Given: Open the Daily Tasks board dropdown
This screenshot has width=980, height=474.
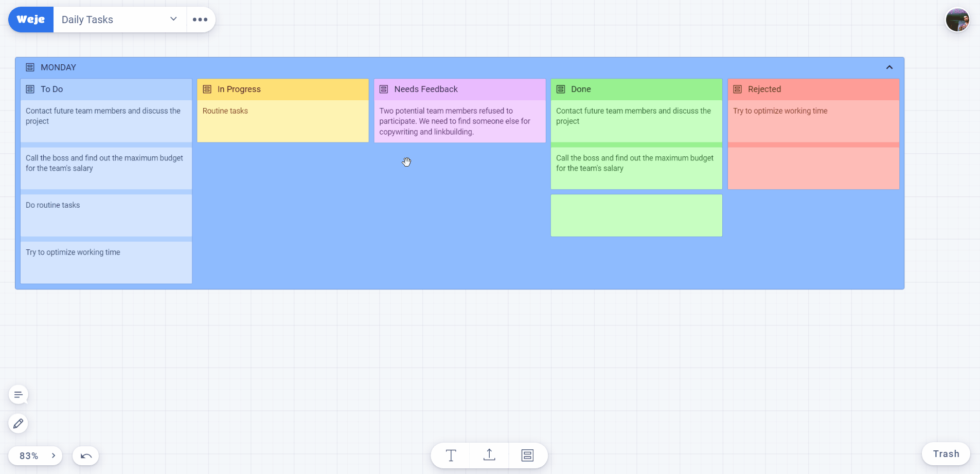Looking at the screenshot, I should click(119, 20).
